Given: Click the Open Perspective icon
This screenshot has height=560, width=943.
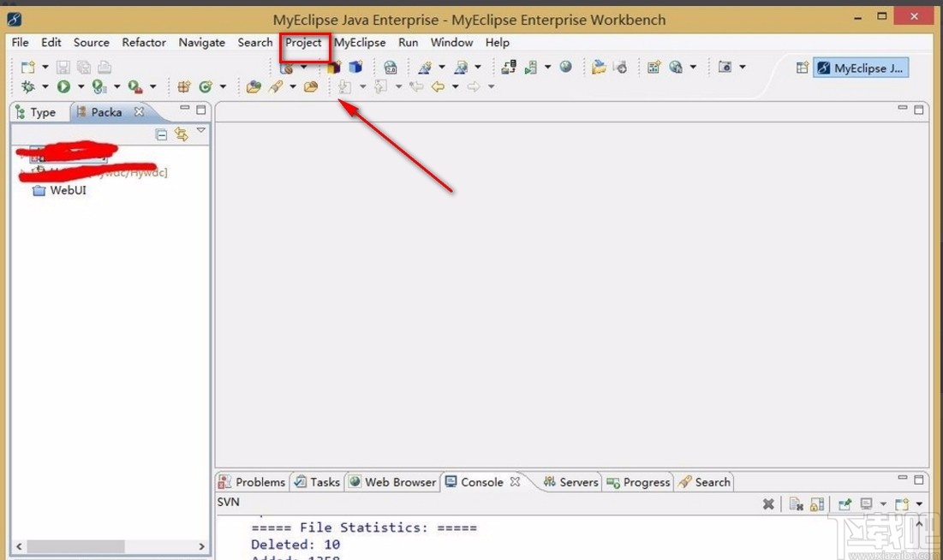Looking at the screenshot, I should [802, 68].
